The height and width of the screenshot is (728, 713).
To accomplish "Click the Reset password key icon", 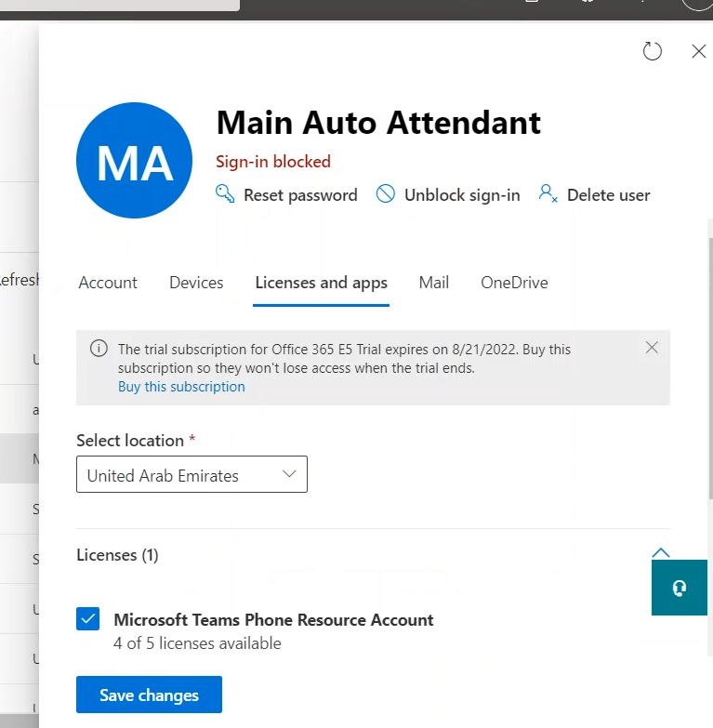I will 225,194.
